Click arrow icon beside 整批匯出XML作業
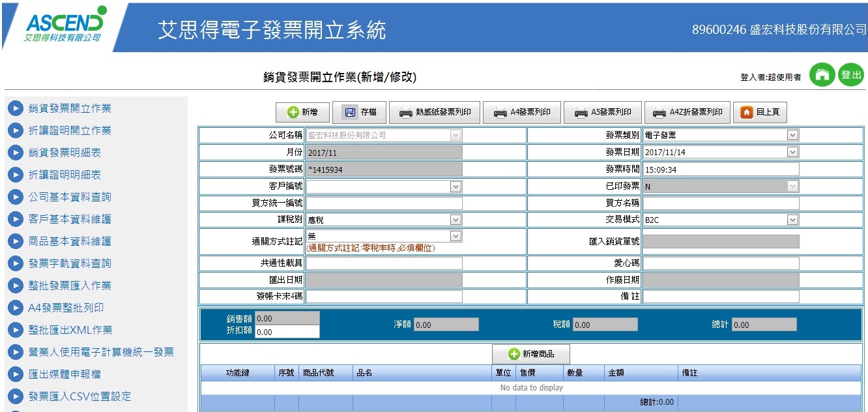The image size is (868, 412). [x=15, y=330]
